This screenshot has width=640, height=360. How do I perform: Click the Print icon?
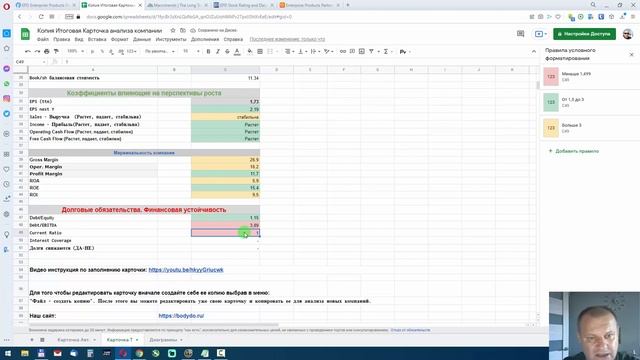47,51
